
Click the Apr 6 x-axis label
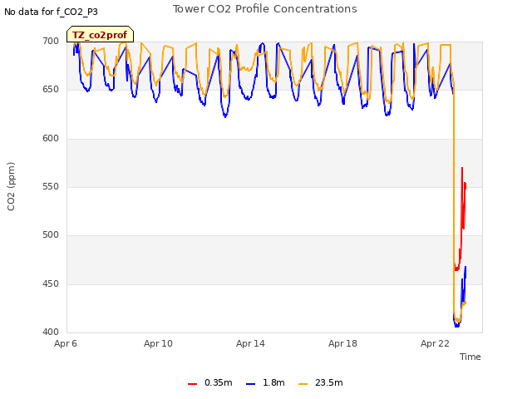click(66, 343)
